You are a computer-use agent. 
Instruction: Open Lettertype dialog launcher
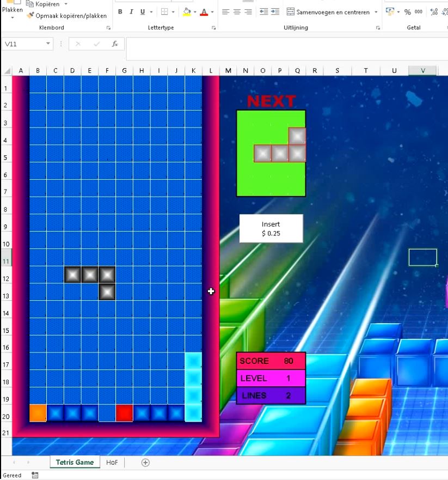point(213,28)
